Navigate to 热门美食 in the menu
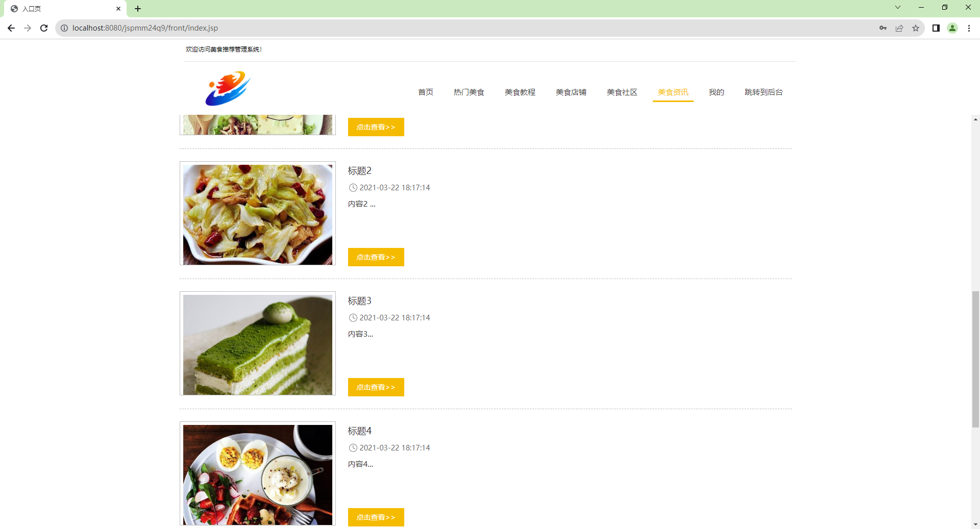980x529 pixels. (468, 92)
